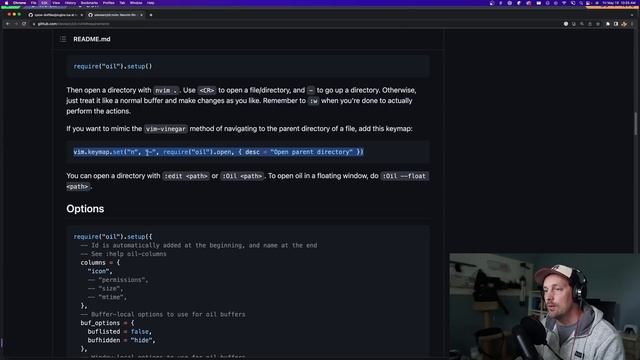Close the second browser tab

coord(141,15)
